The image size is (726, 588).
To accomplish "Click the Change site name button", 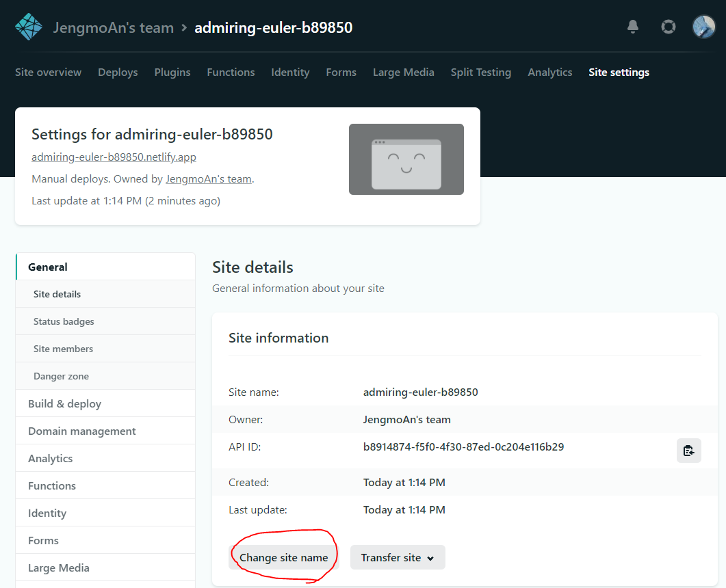I will tap(284, 557).
